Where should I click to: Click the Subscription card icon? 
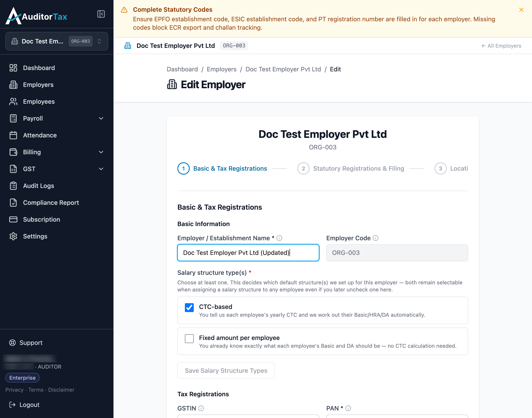(x=13, y=219)
